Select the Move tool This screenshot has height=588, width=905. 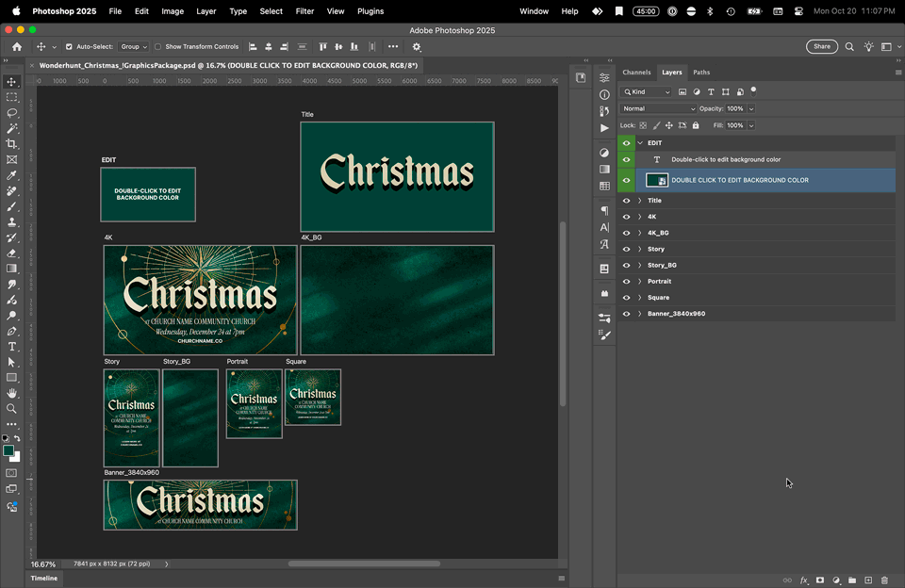[12, 82]
